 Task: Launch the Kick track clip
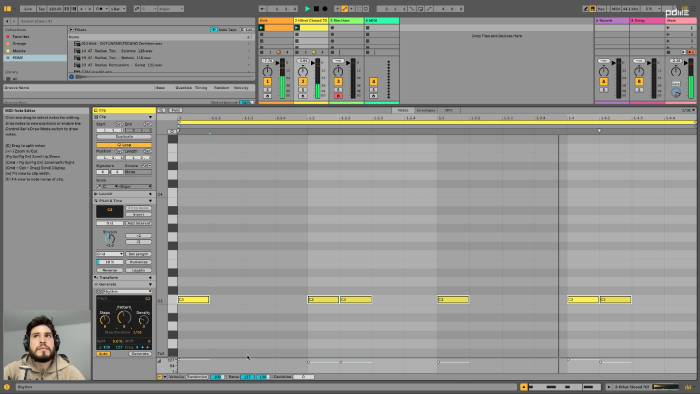click(x=262, y=28)
